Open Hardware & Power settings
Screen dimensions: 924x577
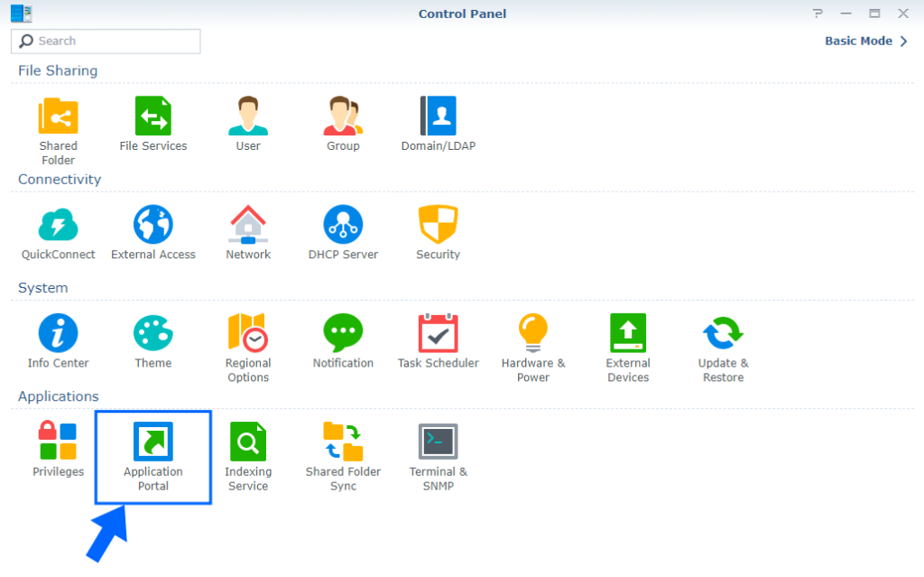click(x=533, y=333)
